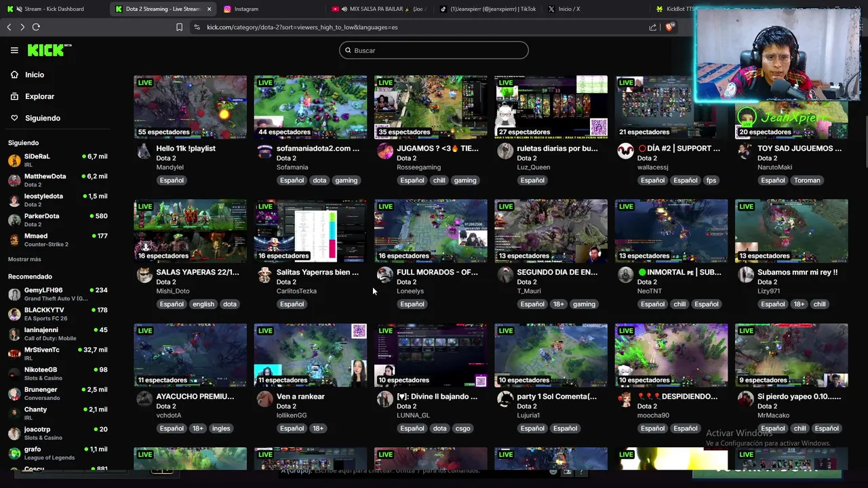Open Hello 11k !playlist stream thumbnail
Screen dimensions: 868x488
tap(191, 106)
